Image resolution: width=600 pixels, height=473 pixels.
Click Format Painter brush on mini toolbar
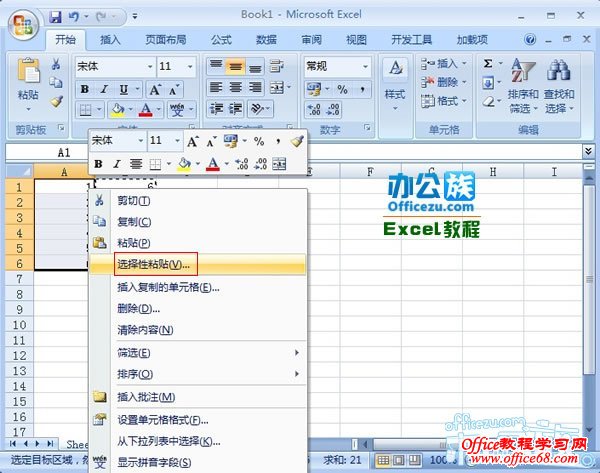pyautogui.click(x=297, y=141)
